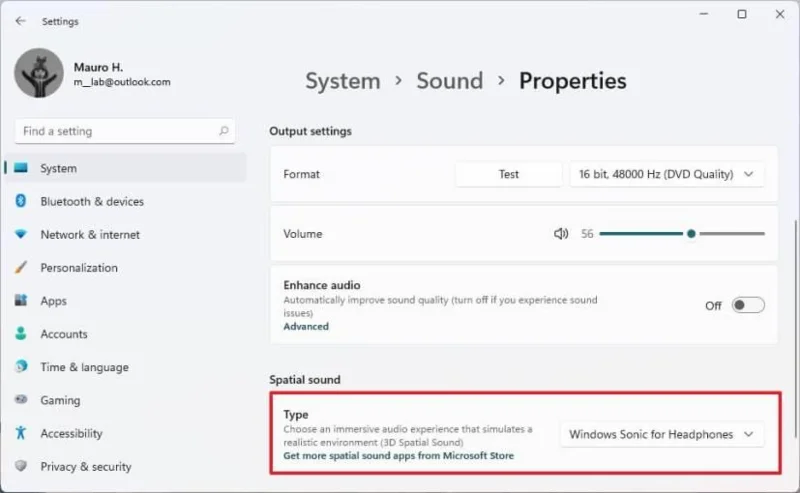Open Get more spatial sound apps link

pos(398,456)
